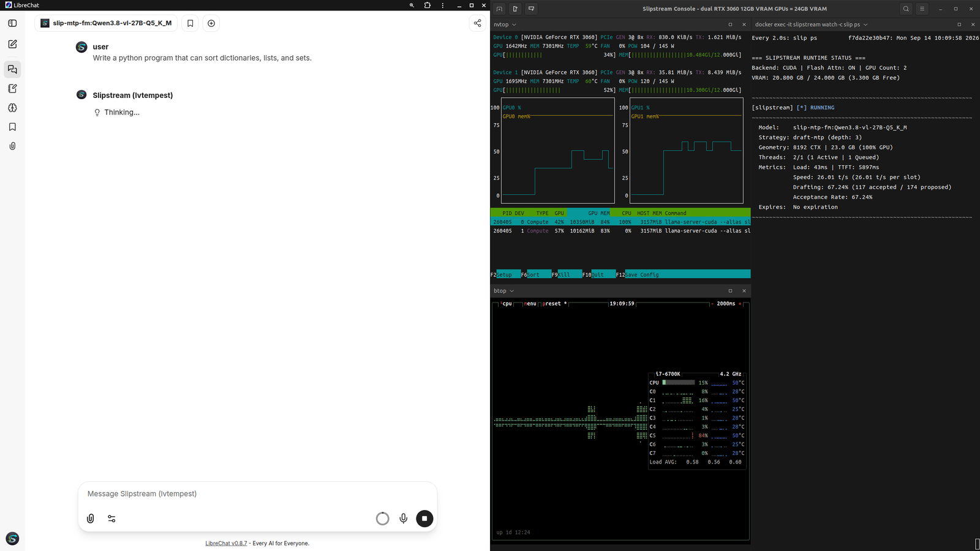Expand the docker exec pane title dropdown

865,24
